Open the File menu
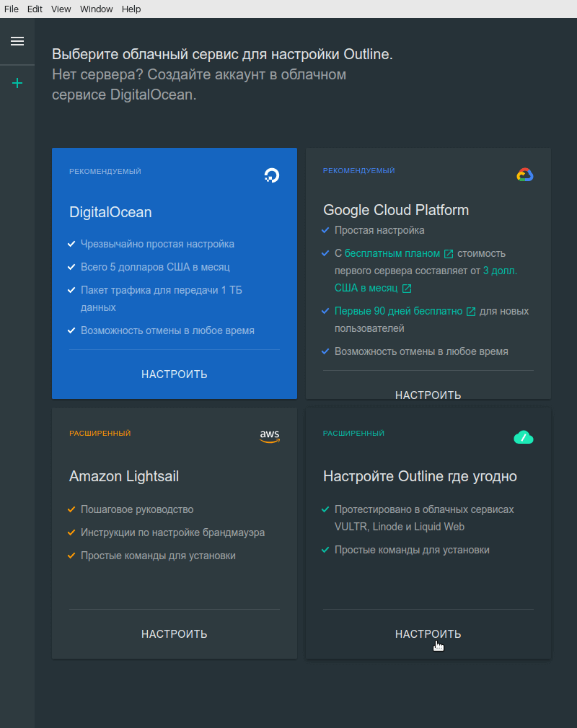Screen dimensions: 577x728 coord(11,9)
